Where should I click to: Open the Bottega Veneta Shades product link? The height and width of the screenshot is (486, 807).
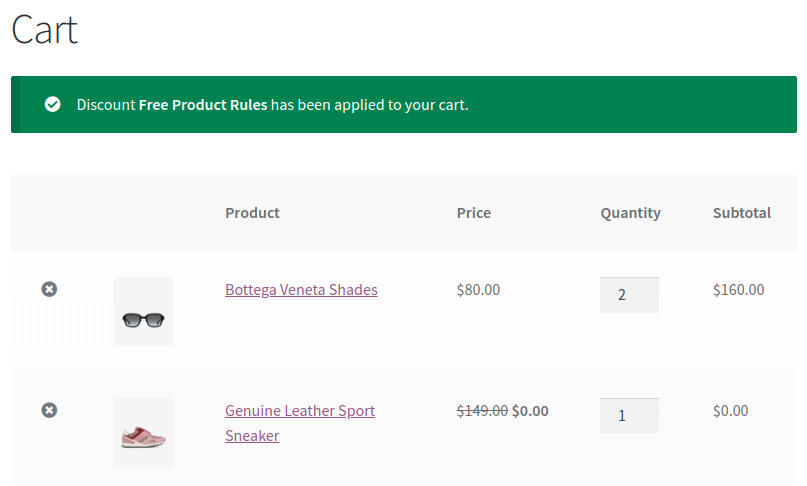click(301, 290)
